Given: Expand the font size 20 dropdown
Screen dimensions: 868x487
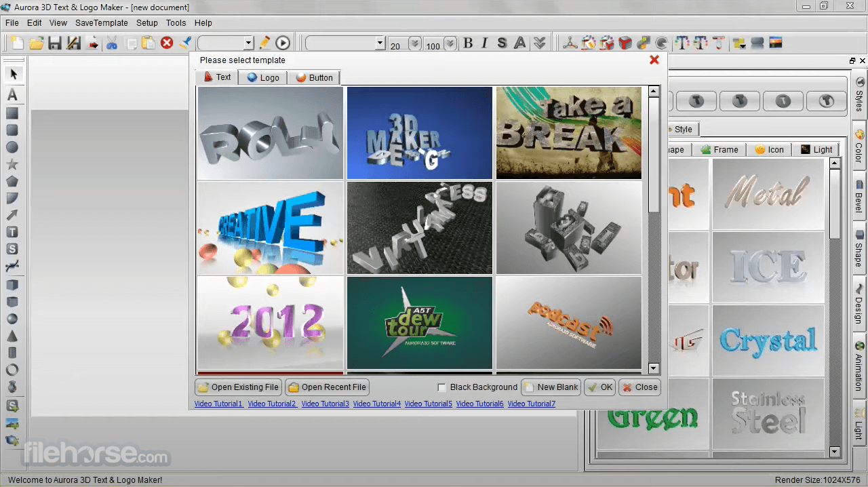Looking at the screenshot, I should point(415,43).
